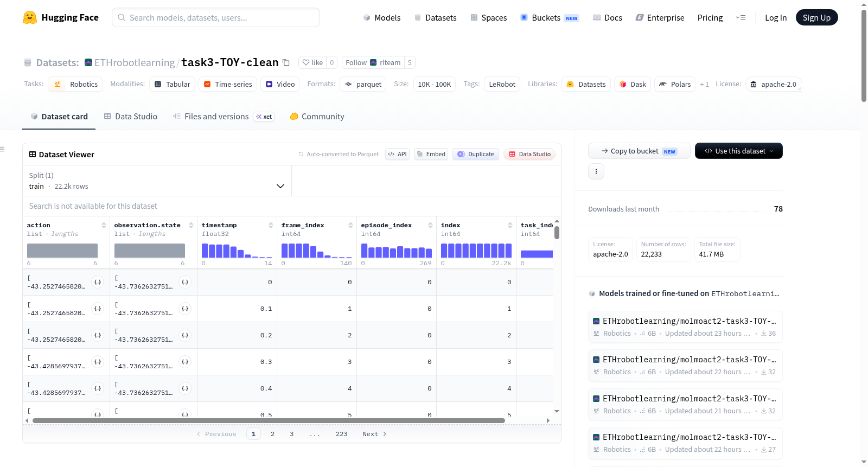Click the parquet format tag
The image size is (868, 467).
click(x=363, y=84)
